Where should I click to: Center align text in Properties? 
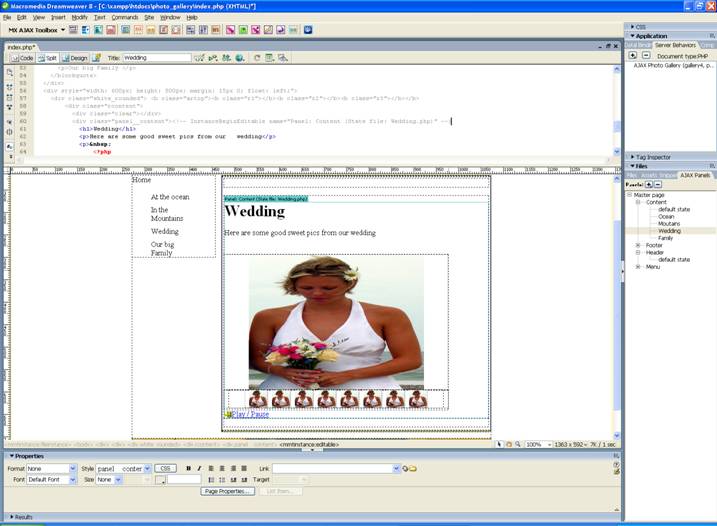pos(222,468)
